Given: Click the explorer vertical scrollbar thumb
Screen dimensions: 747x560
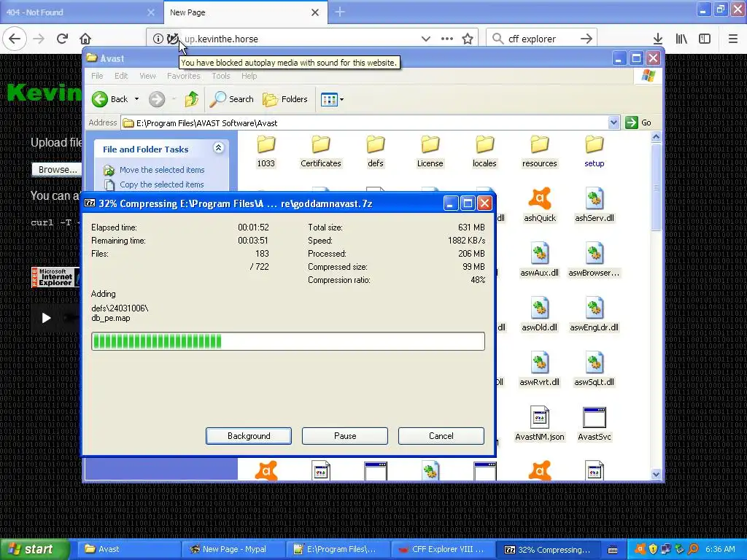Looking at the screenshot, I should [x=656, y=187].
